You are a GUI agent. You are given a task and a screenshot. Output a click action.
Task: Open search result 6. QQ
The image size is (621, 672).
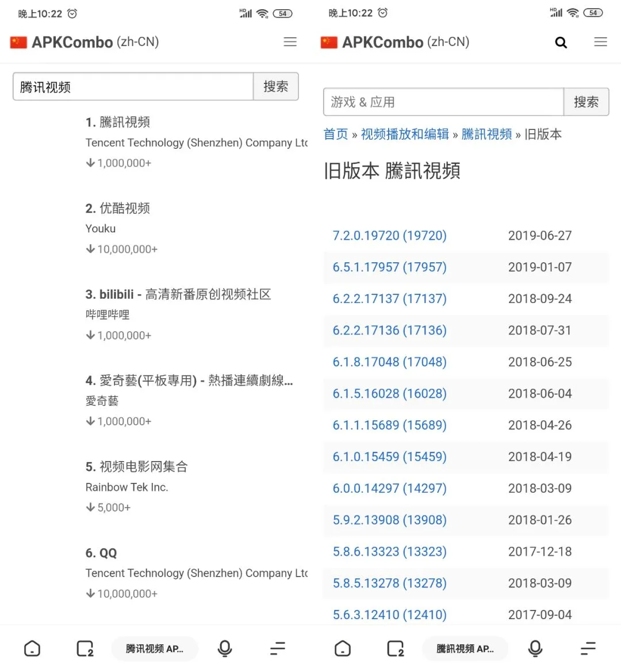point(101,553)
